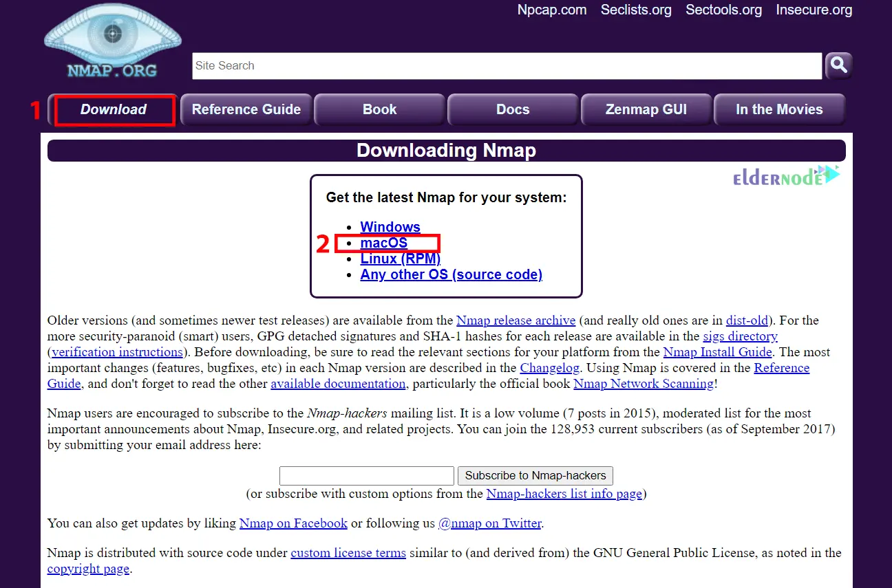The width and height of the screenshot is (892, 588).
Task: Select the Docs tab
Action: pos(513,110)
